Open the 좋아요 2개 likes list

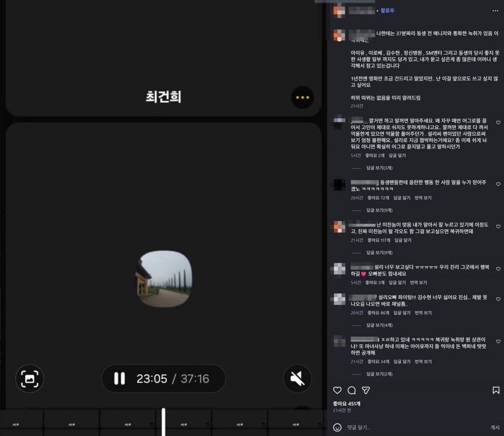pos(375,156)
